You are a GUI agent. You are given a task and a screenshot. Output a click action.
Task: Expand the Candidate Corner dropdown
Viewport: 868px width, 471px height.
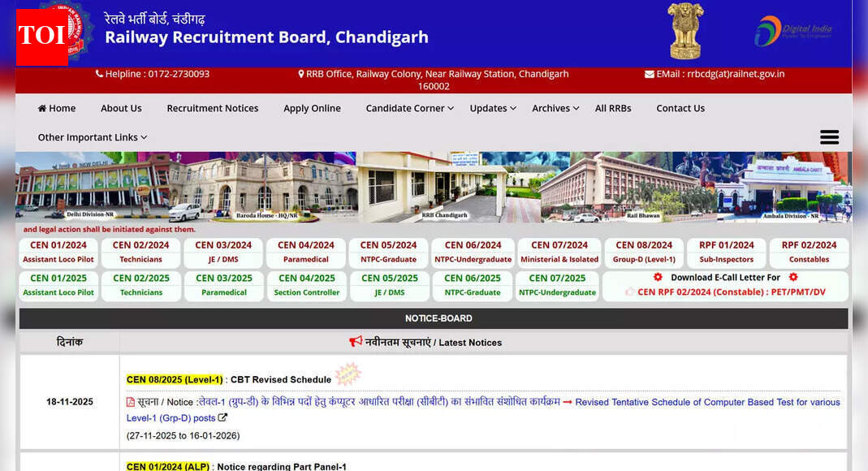pyautogui.click(x=407, y=108)
